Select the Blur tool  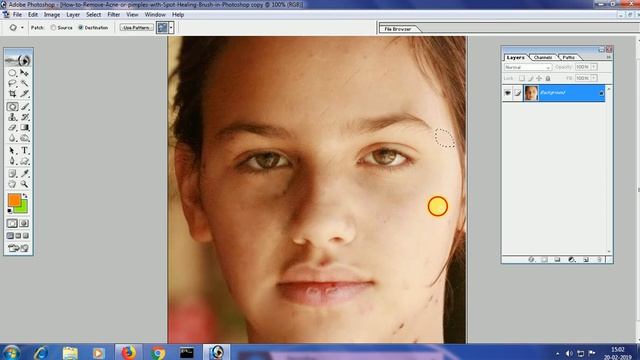[x=12, y=138]
